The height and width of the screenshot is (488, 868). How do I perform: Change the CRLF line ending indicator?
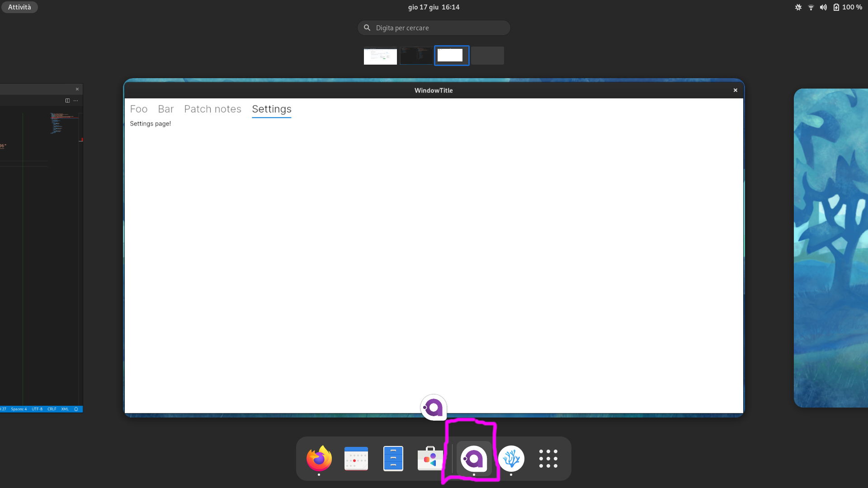52,409
